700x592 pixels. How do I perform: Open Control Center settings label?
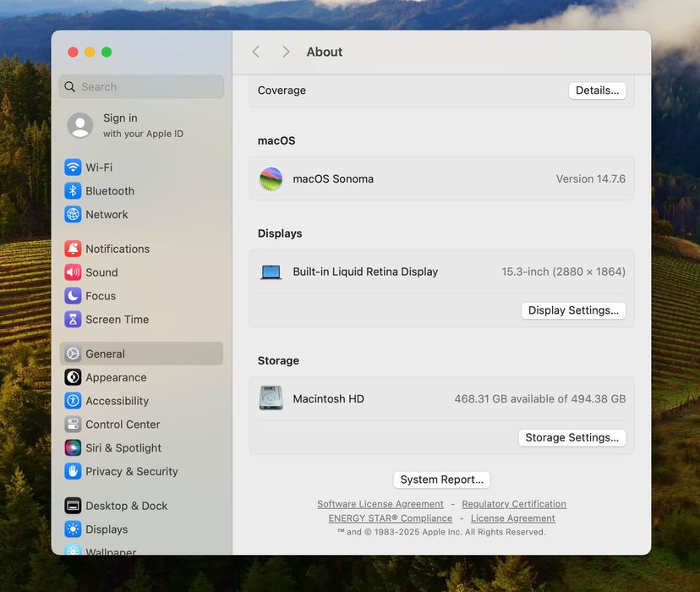(123, 425)
